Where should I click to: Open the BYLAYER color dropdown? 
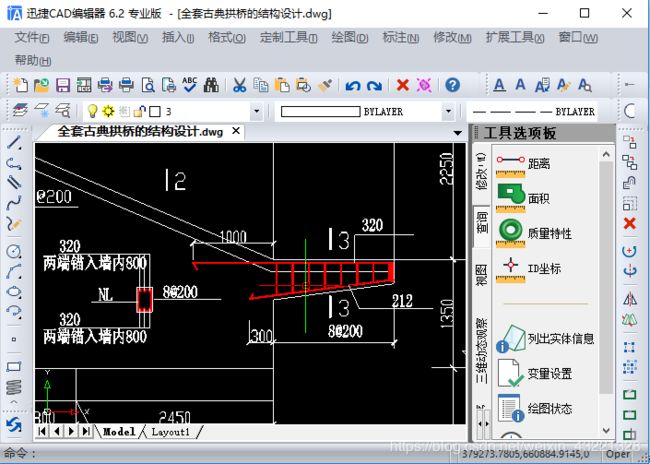click(x=448, y=111)
